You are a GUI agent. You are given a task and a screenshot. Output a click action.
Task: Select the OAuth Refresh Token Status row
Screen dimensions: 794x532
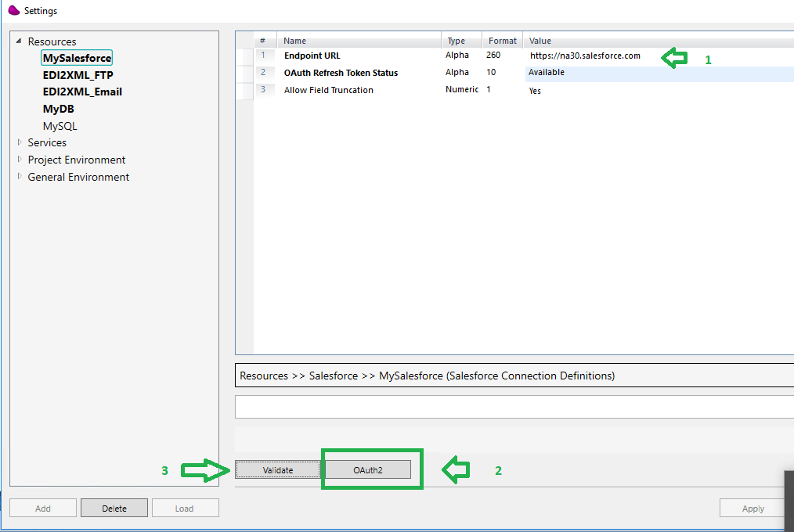tap(341, 73)
